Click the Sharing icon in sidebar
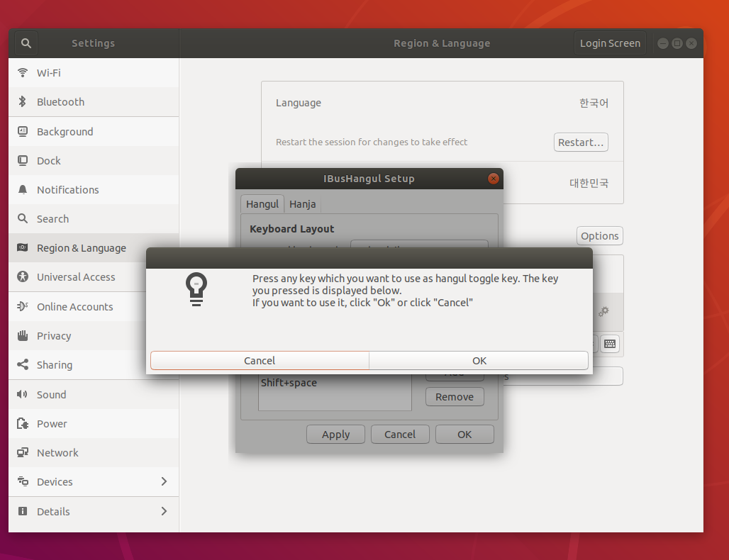This screenshot has width=729, height=560. [x=22, y=364]
